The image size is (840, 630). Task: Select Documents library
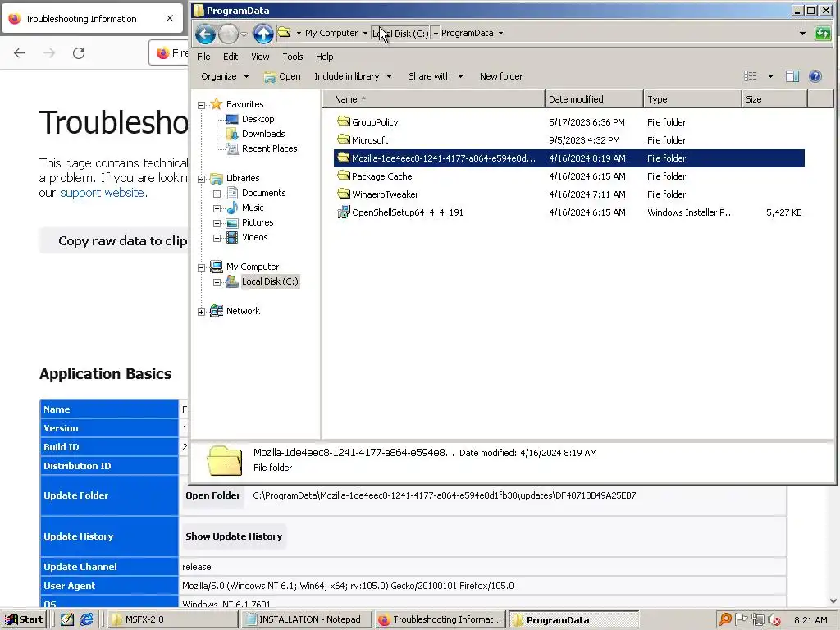pyautogui.click(x=263, y=193)
